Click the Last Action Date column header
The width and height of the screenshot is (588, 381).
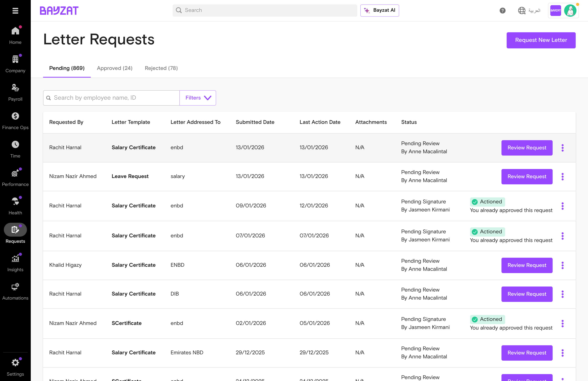pos(320,122)
